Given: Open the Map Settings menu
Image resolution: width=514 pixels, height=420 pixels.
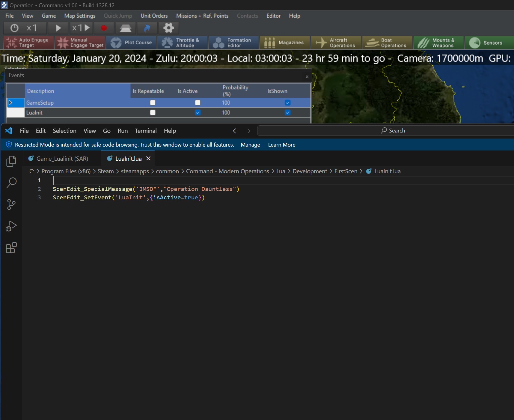Looking at the screenshot, I should pyautogui.click(x=80, y=16).
